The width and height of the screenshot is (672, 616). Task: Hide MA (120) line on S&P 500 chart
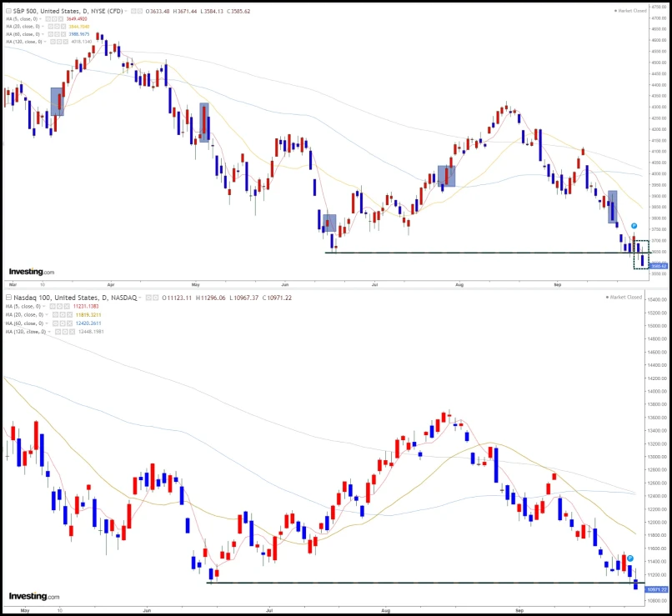tap(53, 42)
